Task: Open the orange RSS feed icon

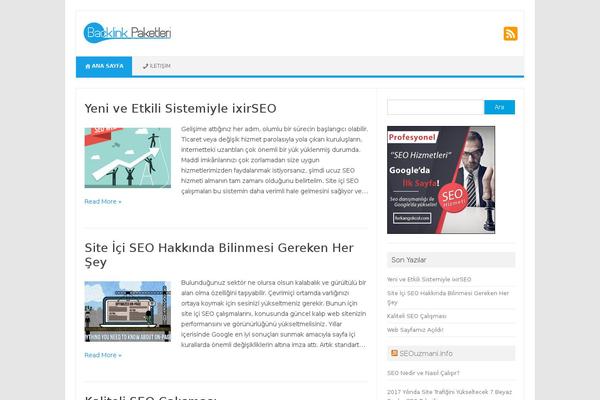Action: click(x=510, y=34)
